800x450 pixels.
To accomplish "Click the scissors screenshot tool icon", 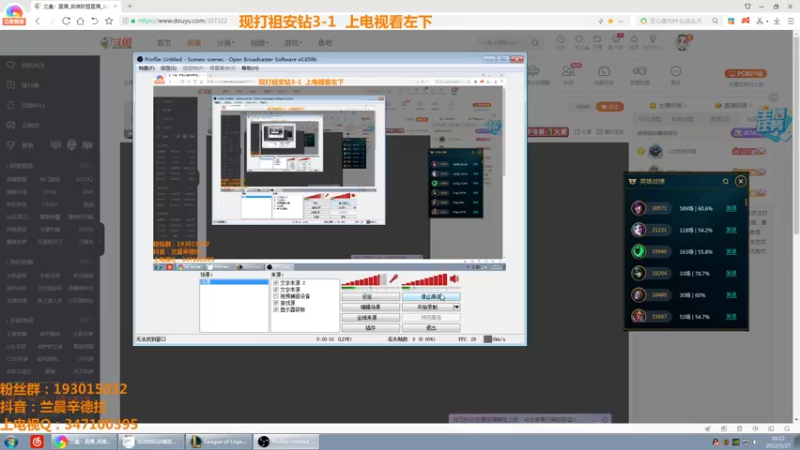I will coord(760,21).
